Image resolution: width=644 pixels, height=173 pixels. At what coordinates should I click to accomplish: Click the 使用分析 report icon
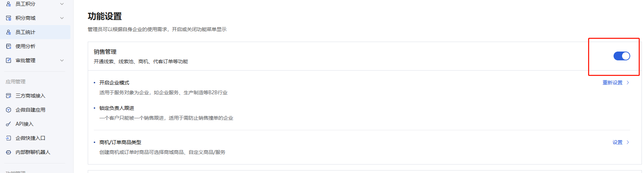(8, 46)
